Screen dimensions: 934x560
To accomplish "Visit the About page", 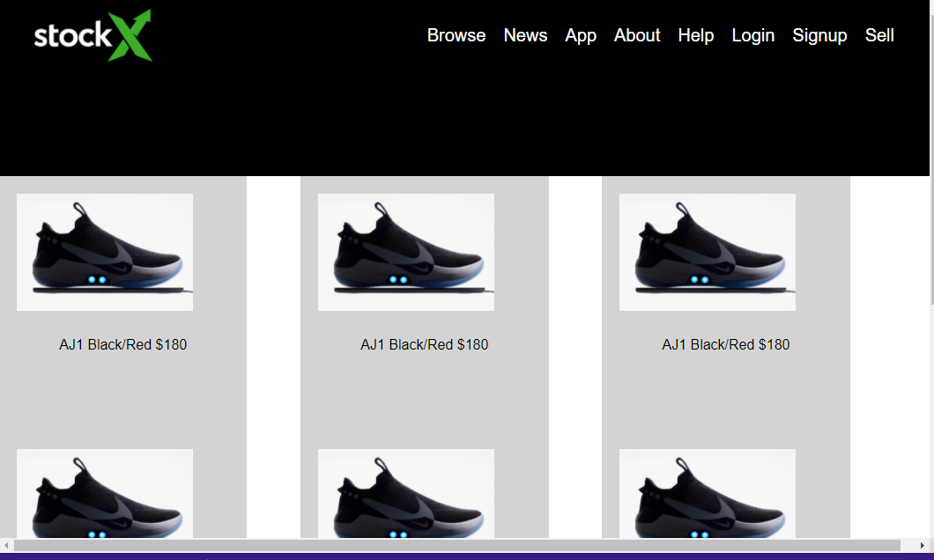I will 637,35.
